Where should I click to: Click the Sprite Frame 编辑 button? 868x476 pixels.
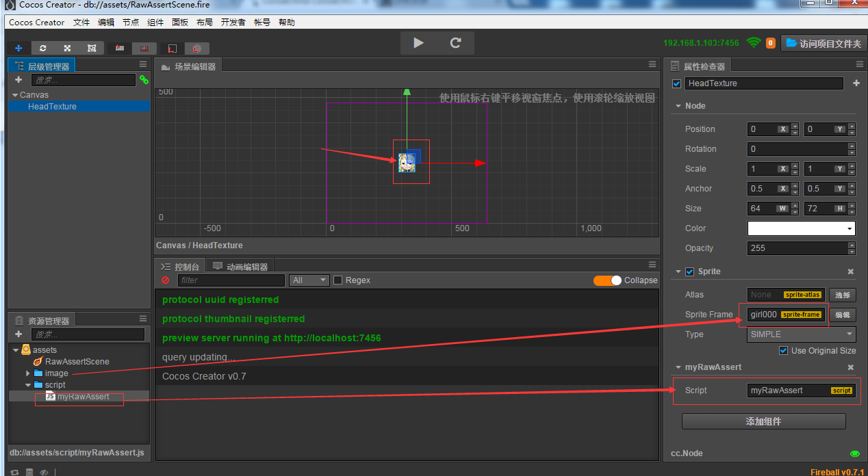(843, 315)
